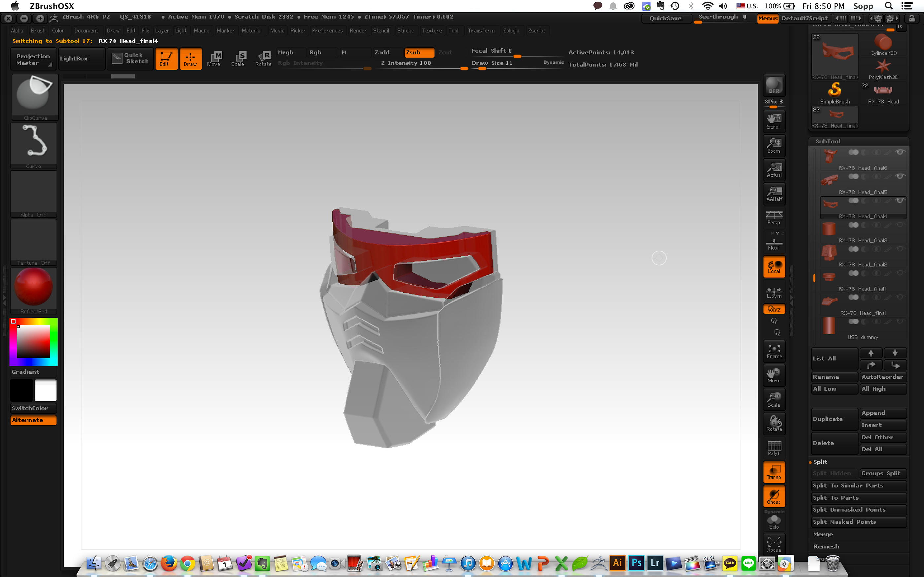
Task: Click the white secondary color swatch
Action: (46, 390)
